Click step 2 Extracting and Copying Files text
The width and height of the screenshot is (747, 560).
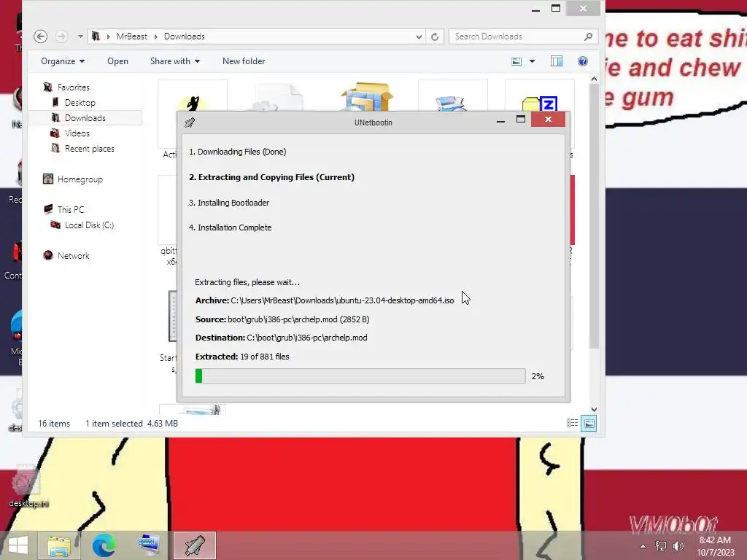coord(271,177)
